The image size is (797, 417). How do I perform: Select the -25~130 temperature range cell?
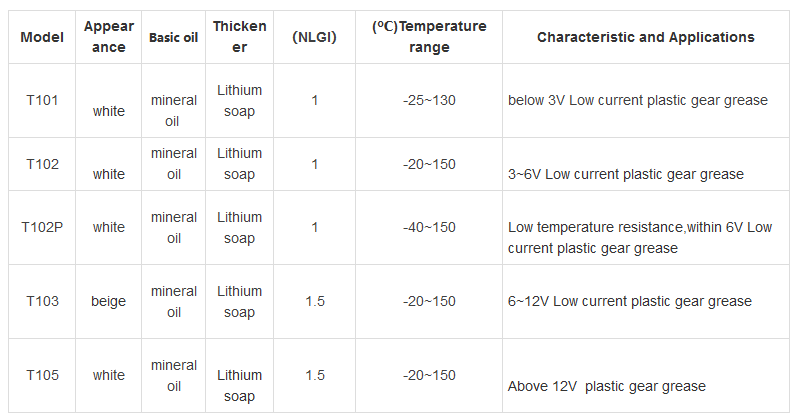(429, 100)
